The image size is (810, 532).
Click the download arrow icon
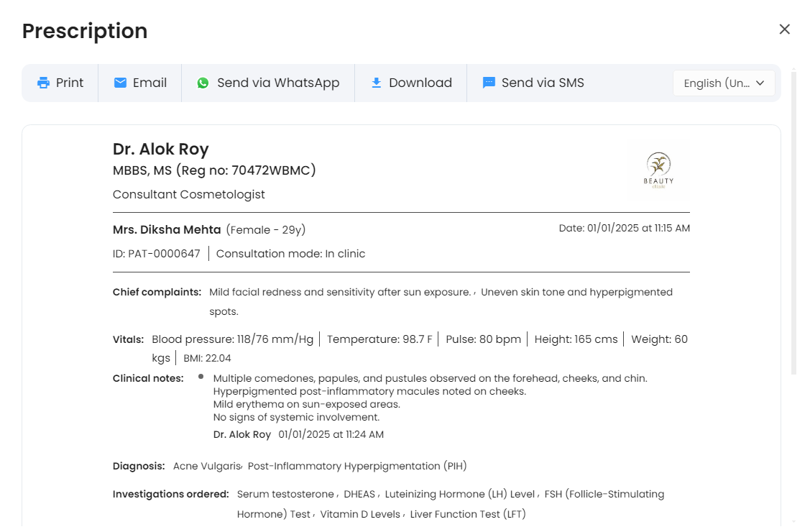(x=376, y=83)
